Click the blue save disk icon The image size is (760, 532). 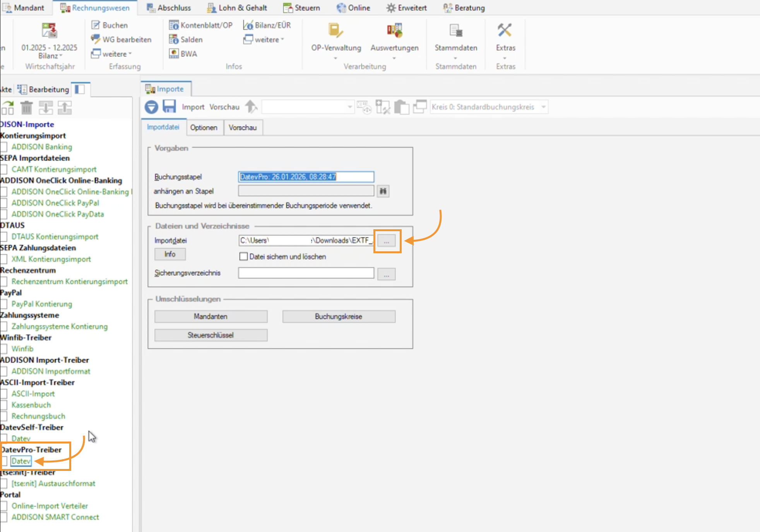(x=169, y=106)
